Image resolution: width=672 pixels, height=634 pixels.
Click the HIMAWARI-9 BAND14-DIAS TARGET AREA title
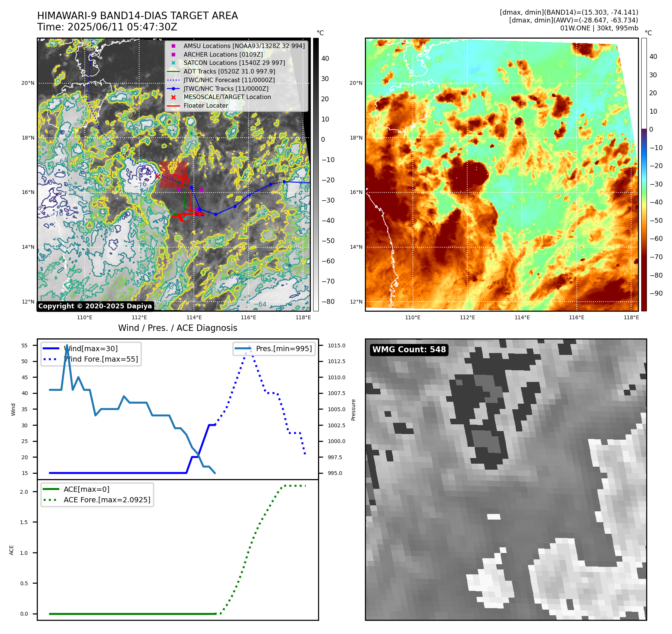[x=137, y=16]
